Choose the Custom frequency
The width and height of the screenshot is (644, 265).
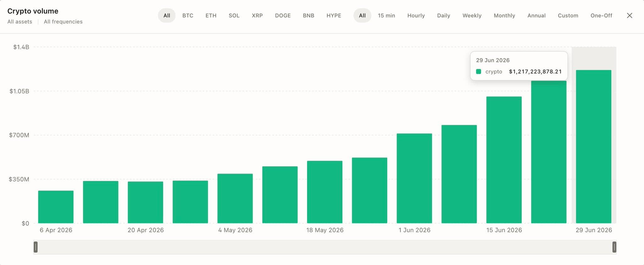[568, 15]
